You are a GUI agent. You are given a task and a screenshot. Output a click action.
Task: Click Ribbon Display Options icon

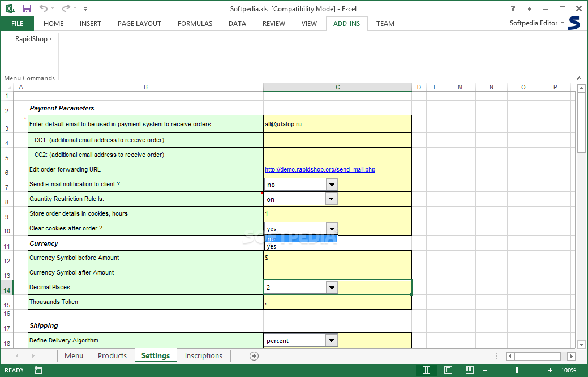click(x=529, y=8)
